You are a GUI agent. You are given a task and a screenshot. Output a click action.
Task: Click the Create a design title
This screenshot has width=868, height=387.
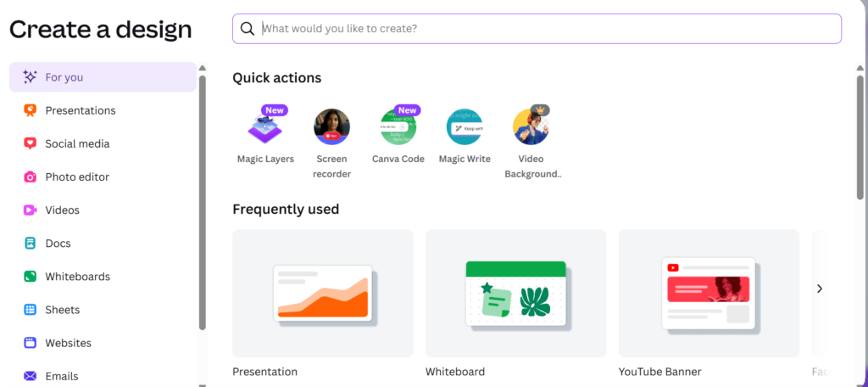click(x=101, y=29)
